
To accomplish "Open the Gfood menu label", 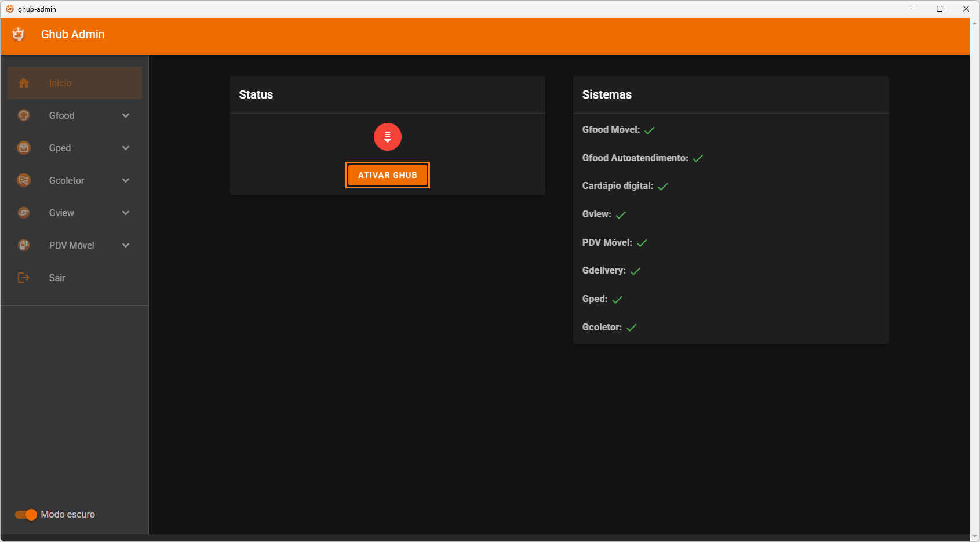I will pyautogui.click(x=62, y=115).
